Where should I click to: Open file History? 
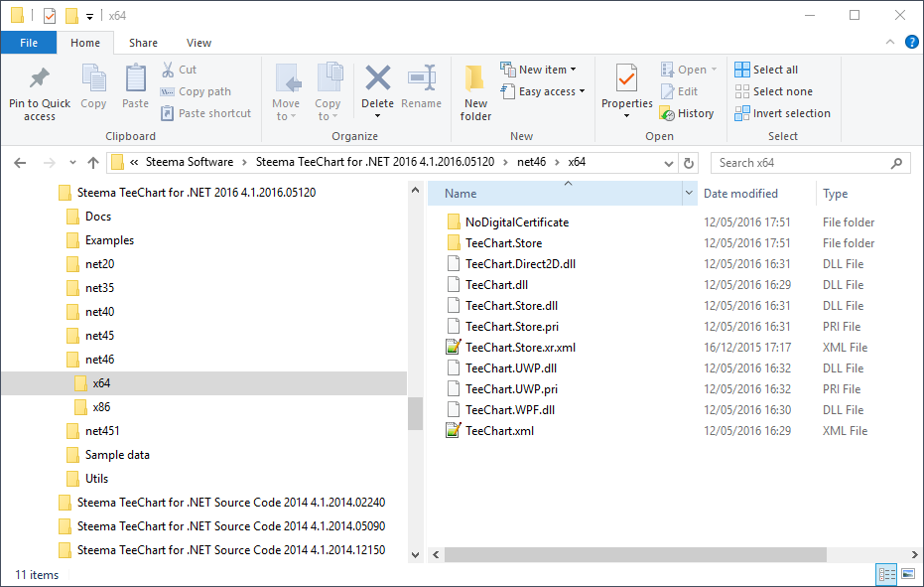pos(687,113)
